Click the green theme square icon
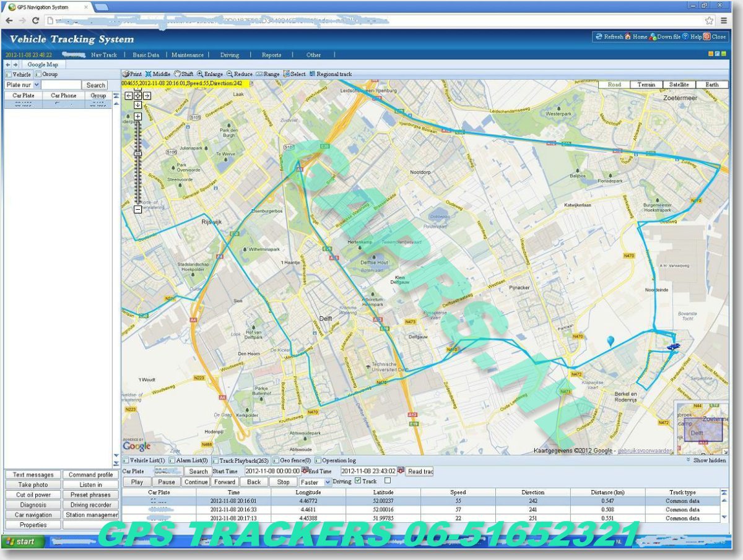Viewport: 743px width, 560px height. click(723, 54)
